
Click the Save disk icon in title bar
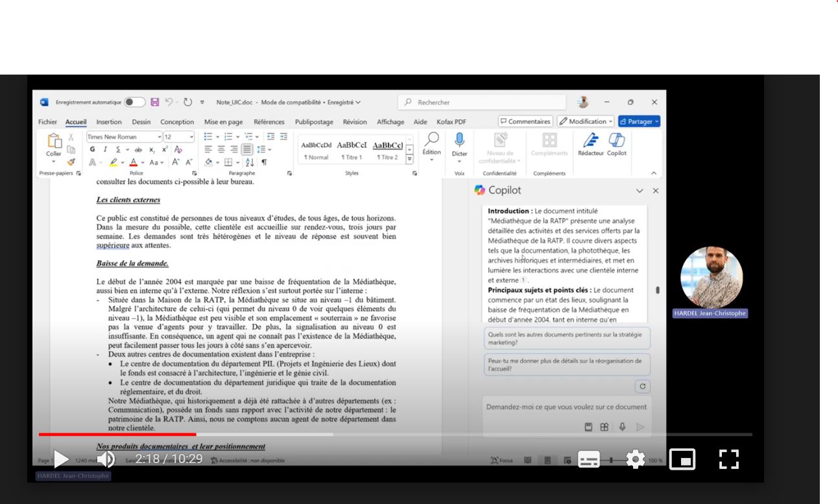coord(155,102)
